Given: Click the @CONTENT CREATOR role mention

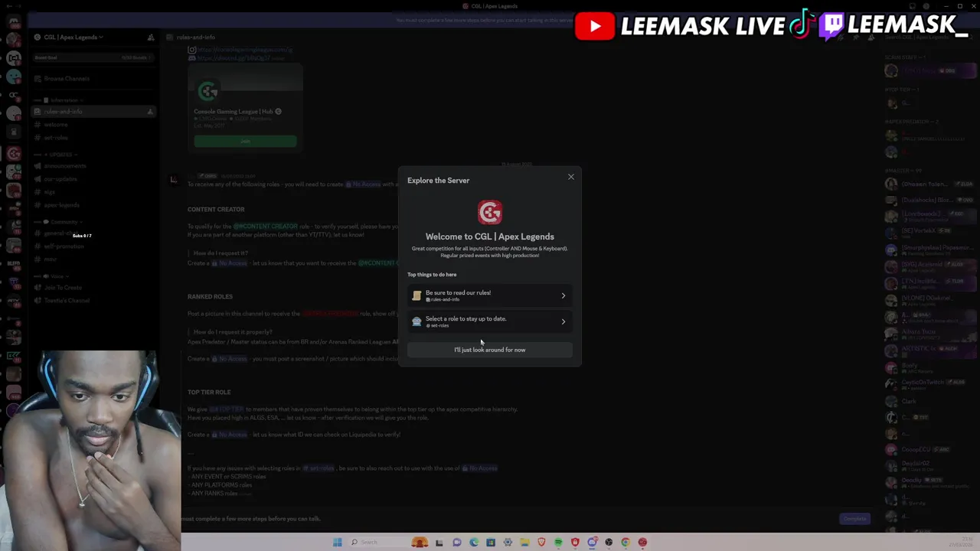Looking at the screenshot, I should (266, 227).
